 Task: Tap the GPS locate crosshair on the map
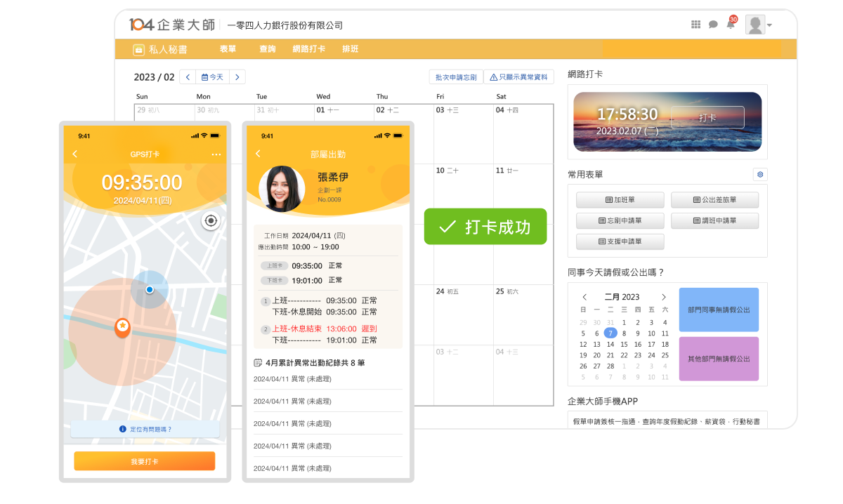click(x=210, y=220)
